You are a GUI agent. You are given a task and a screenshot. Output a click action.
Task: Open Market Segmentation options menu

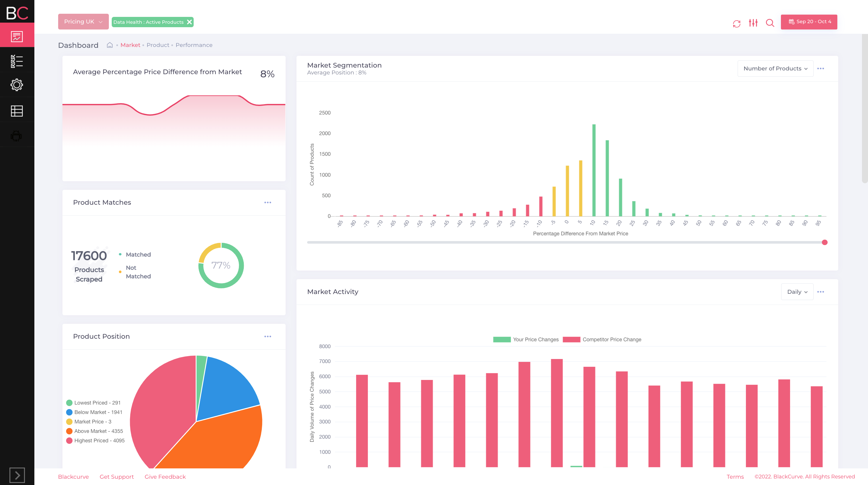coord(820,68)
